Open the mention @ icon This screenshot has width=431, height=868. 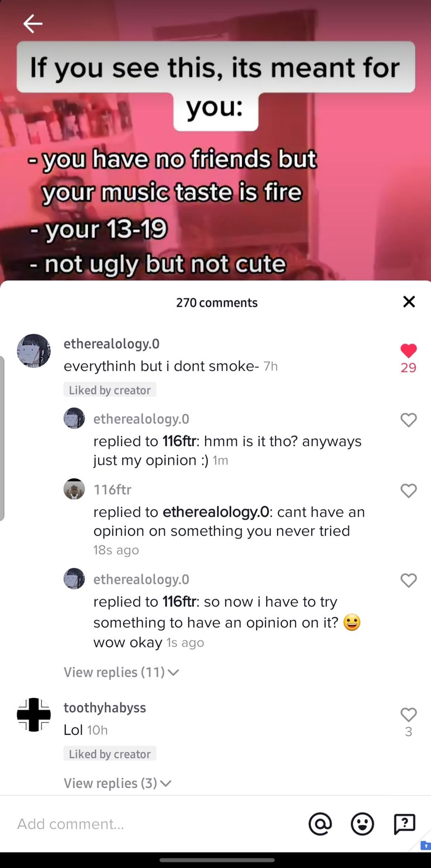point(320,824)
